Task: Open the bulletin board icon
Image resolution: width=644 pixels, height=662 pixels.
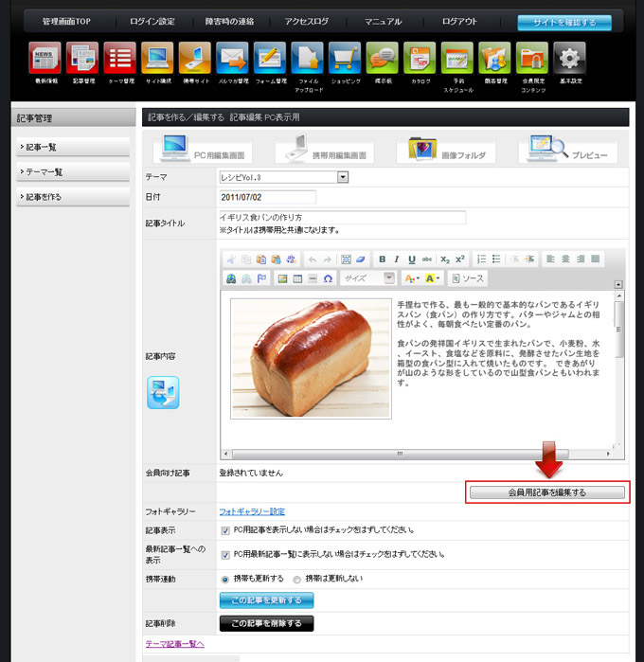Action: (x=381, y=60)
